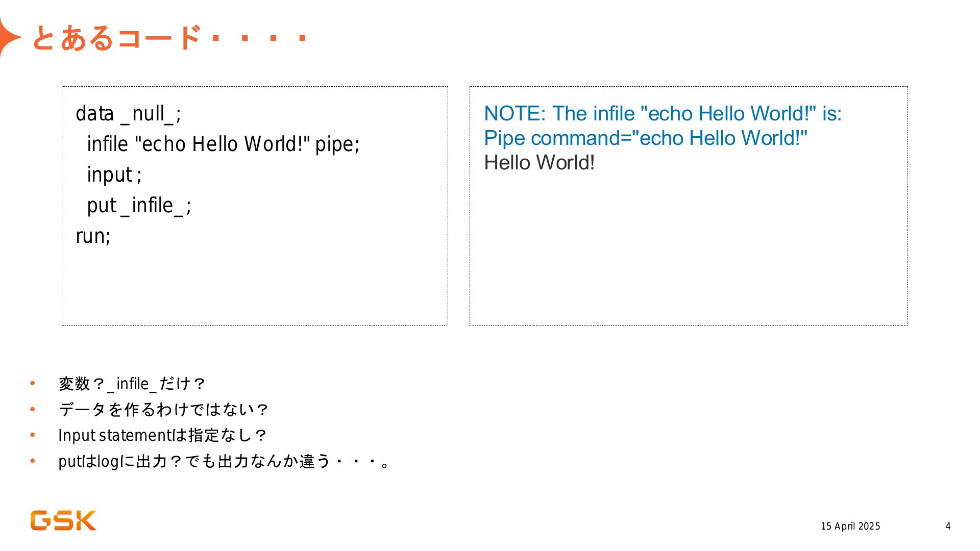Click the 'run;' code line
The image size is (980, 551).
(93, 236)
